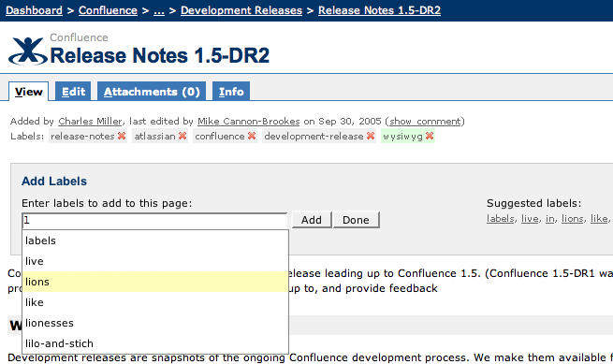This screenshot has height=364, width=613.
Task: Delete the confluence label
Action: tap(252, 136)
